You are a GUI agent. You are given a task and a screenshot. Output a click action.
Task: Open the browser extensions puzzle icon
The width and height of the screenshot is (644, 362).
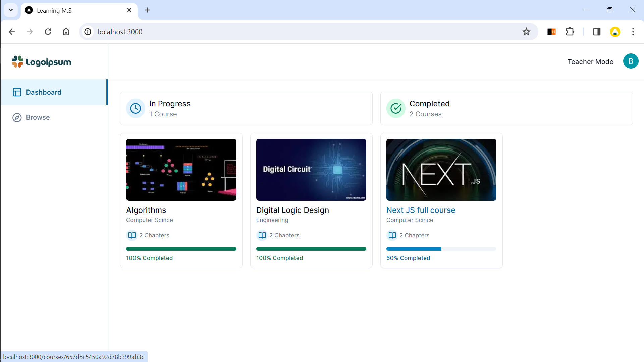(x=570, y=32)
